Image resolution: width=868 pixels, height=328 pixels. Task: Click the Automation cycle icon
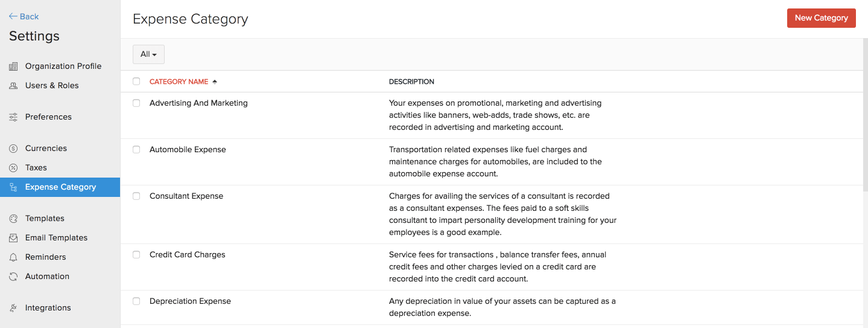13,277
